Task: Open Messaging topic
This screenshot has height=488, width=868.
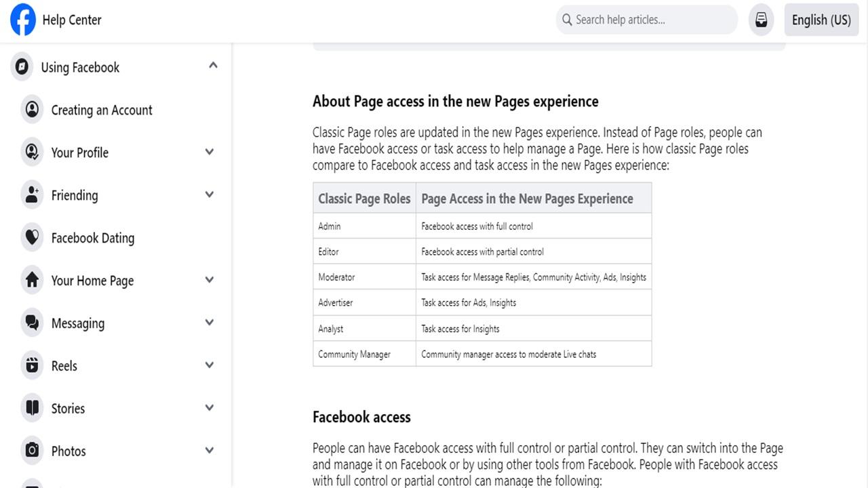Action: coord(78,323)
